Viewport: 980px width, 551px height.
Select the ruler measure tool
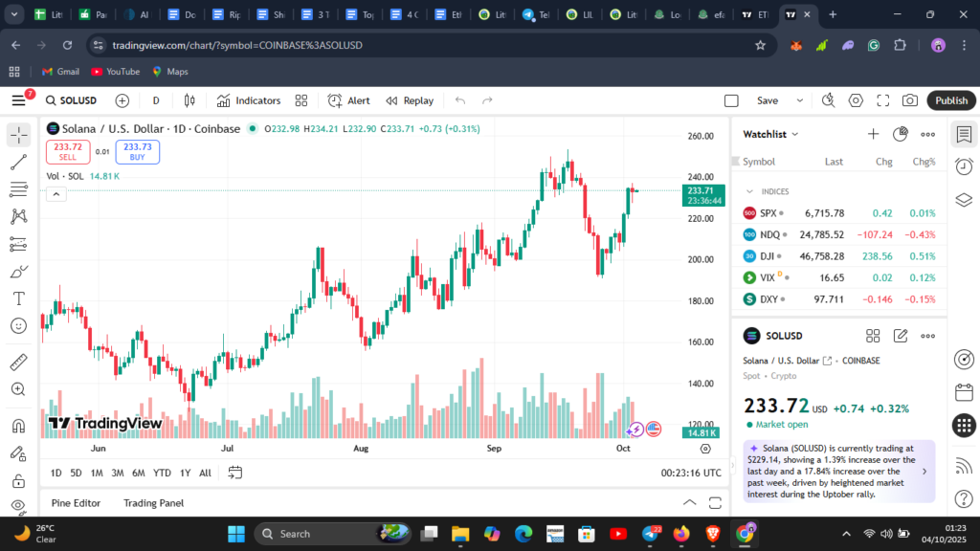click(x=18, y=363)
